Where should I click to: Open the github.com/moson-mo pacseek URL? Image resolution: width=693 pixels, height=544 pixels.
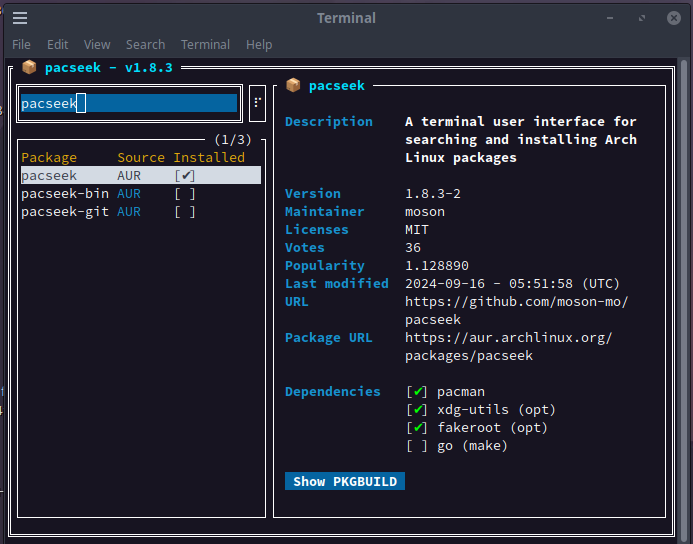[516, 311]
